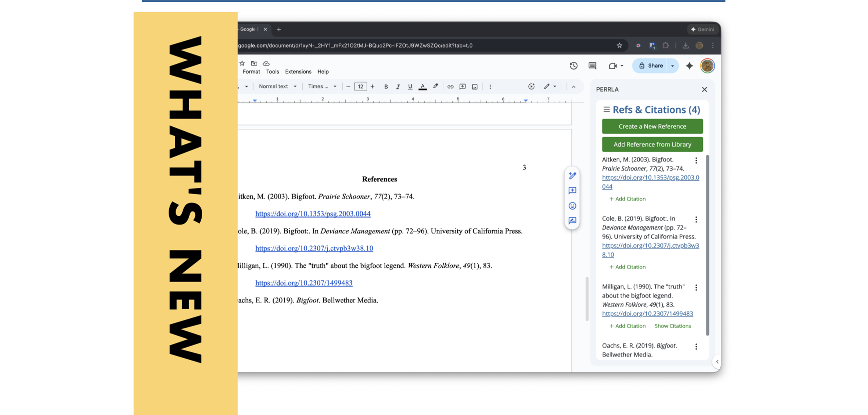This screenshot has height=415, width=868.
Task: Collapse the side panel chevron
Action: tap(717, 361)
